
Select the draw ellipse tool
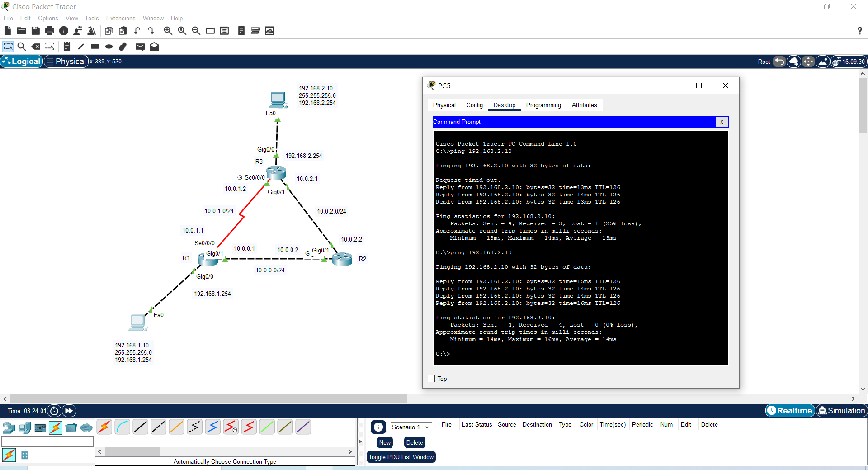coord(109,47)
